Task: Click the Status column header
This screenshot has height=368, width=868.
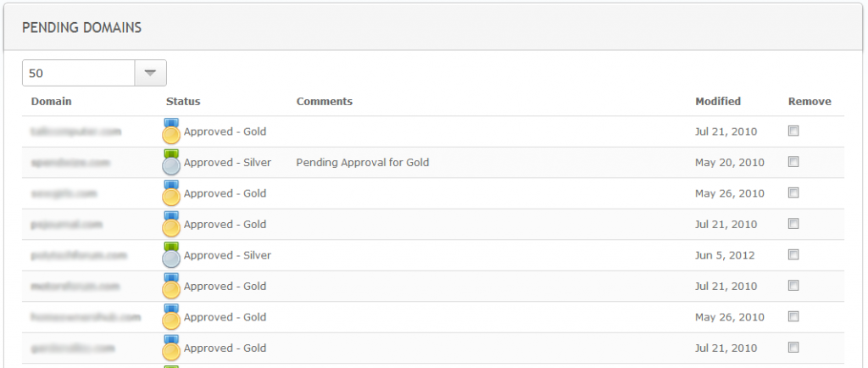Action: (x=183, y=102)
